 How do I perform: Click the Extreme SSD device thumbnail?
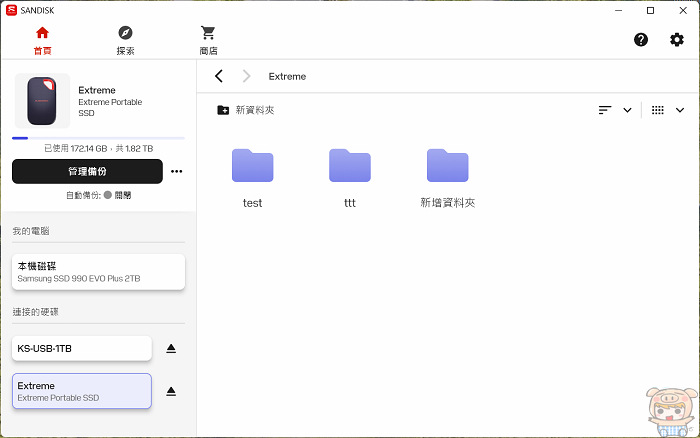pyautogui.click(x=42, y=101)
